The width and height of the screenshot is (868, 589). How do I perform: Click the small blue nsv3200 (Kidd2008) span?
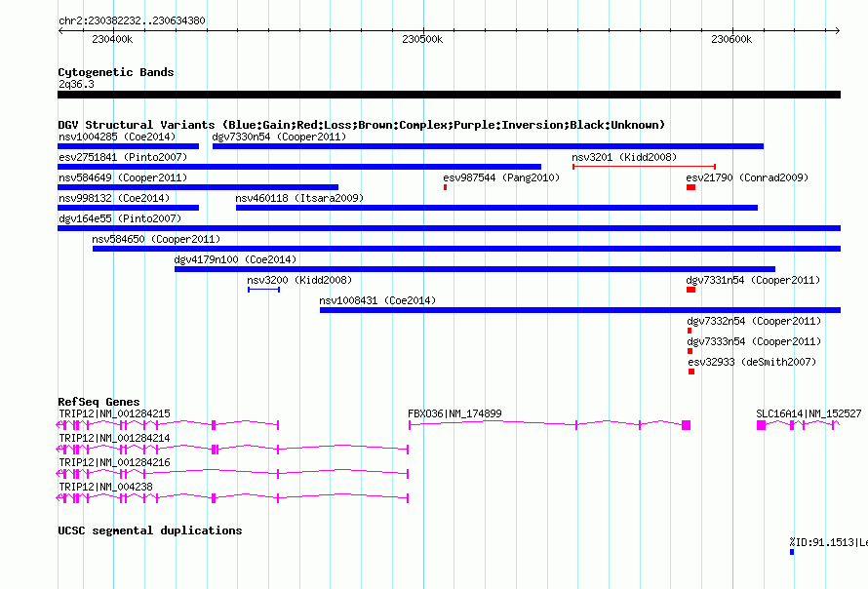coord(263,290)
